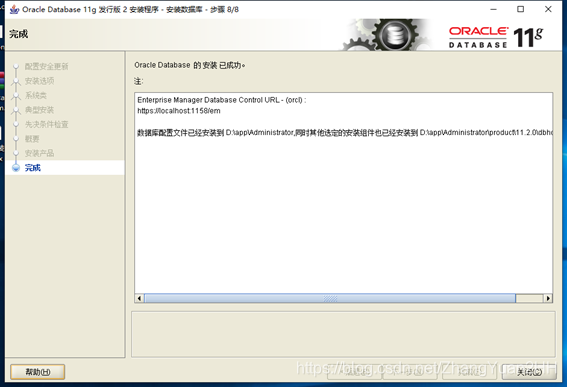
Task: Click the Enterprise Manager Database Control URL line
Action: click(x=222, y=100)
